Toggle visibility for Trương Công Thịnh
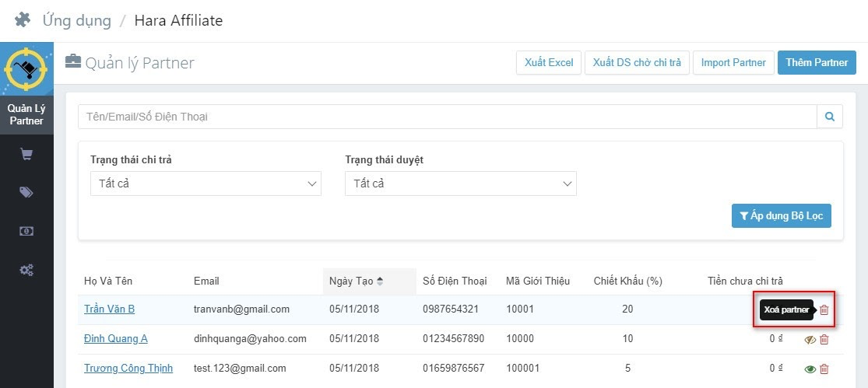 [810, 369]
